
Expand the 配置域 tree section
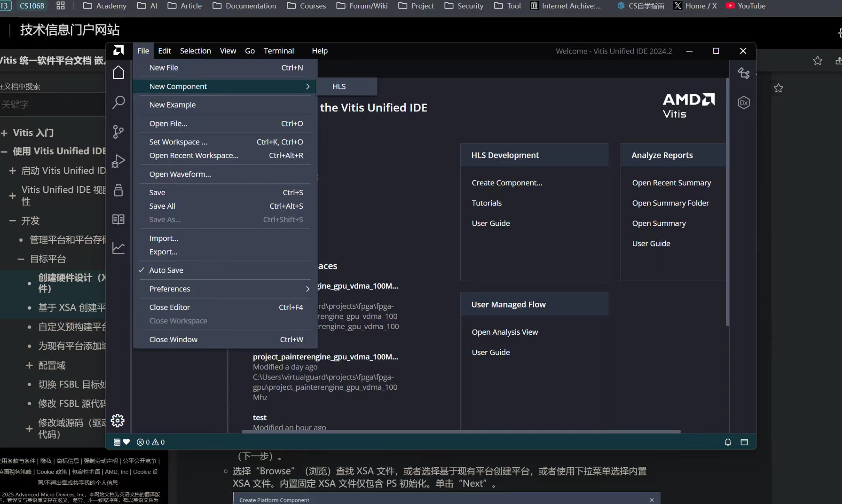coord(29,365)
